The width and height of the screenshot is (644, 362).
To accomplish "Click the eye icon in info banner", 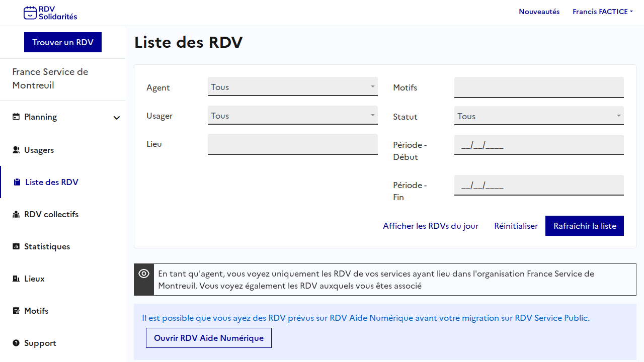I will coord(144,274).
